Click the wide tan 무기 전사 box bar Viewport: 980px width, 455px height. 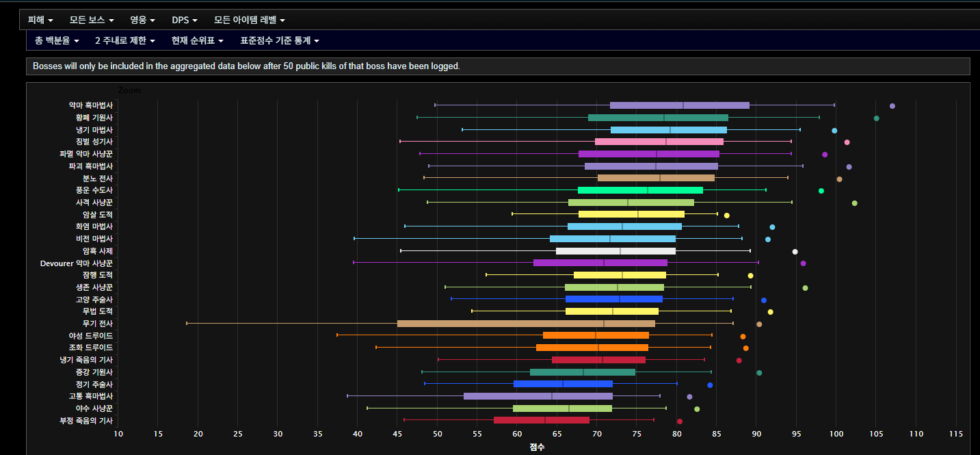525,324
